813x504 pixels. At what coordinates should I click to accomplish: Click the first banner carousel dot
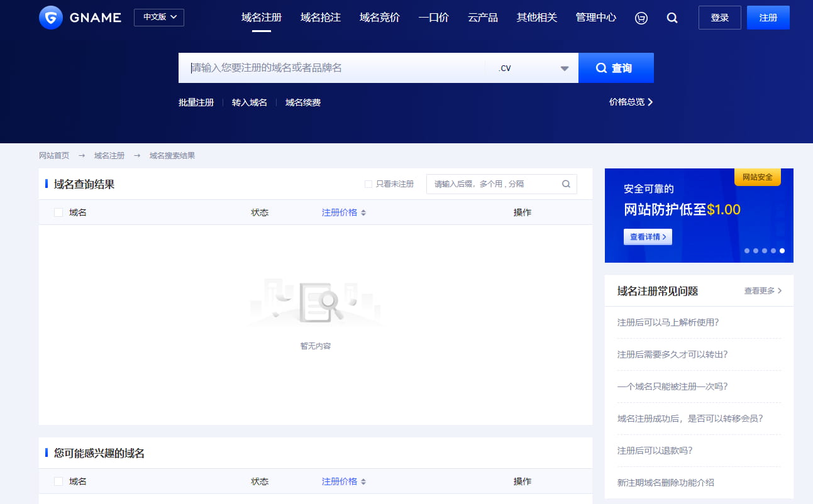coord(747,251)
